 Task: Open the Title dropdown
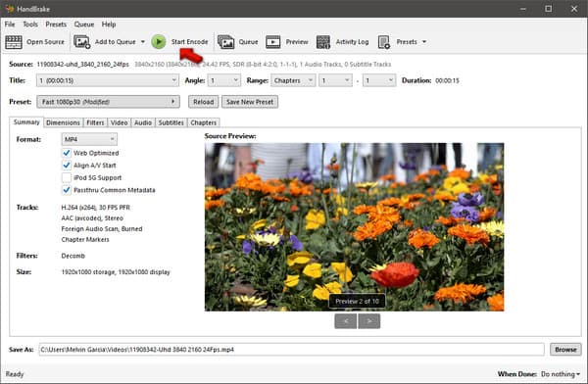coord(107,80)
